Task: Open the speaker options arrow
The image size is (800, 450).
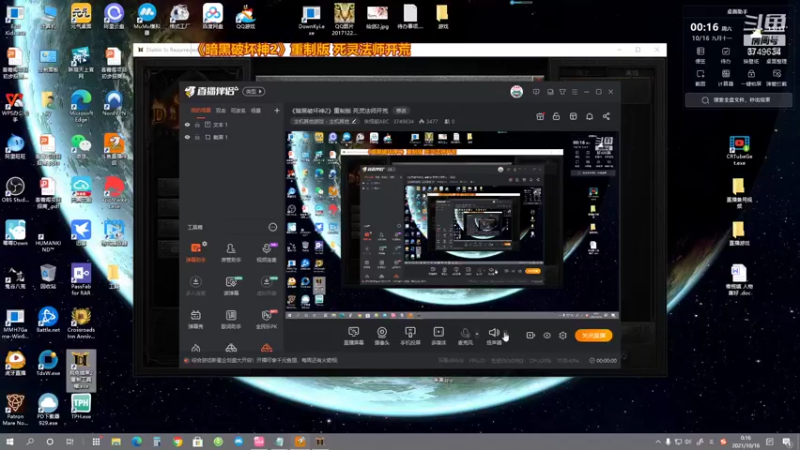Action: point(506,334)
